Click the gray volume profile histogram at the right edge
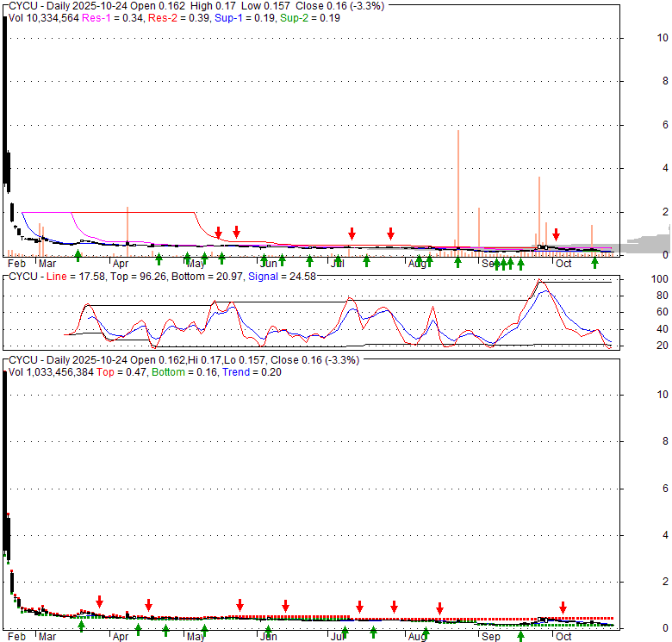 click(650, 243)
